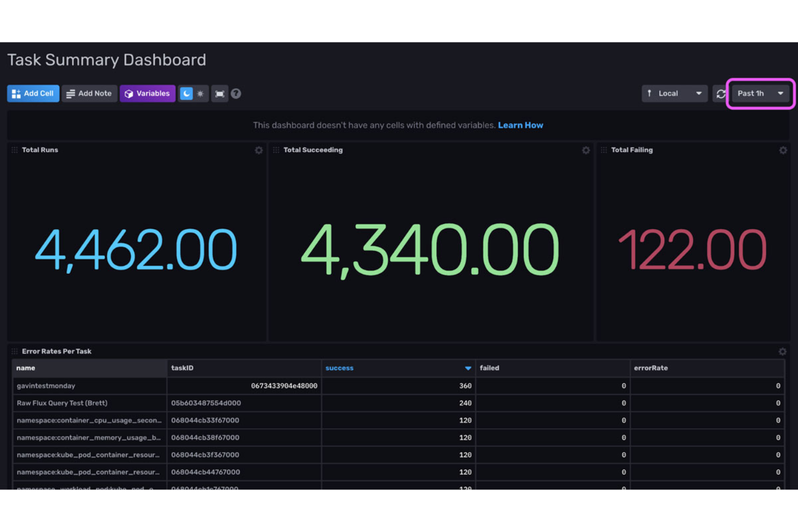Open the Error Rates Per Task settings gear
This screenshot has height=532, width=798.
click(783, 351)
